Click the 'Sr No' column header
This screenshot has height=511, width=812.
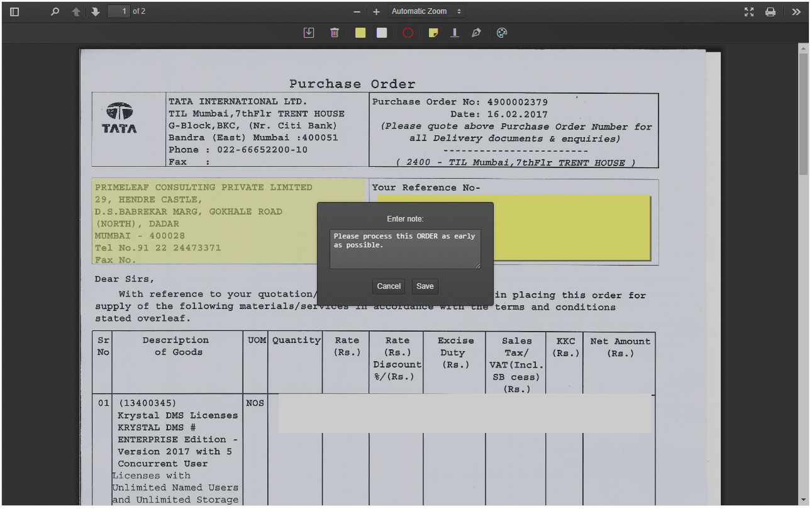(x=103, y=346)
